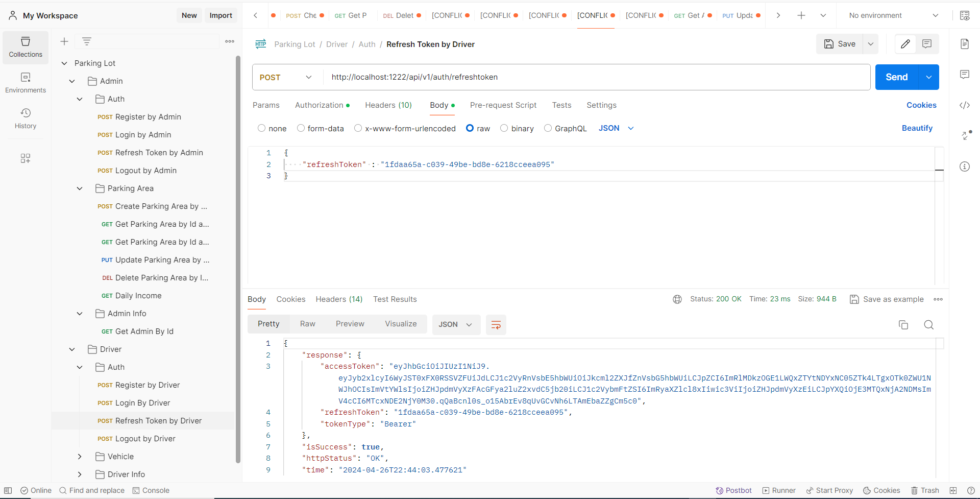Send the request

click(x=897, y=77)
